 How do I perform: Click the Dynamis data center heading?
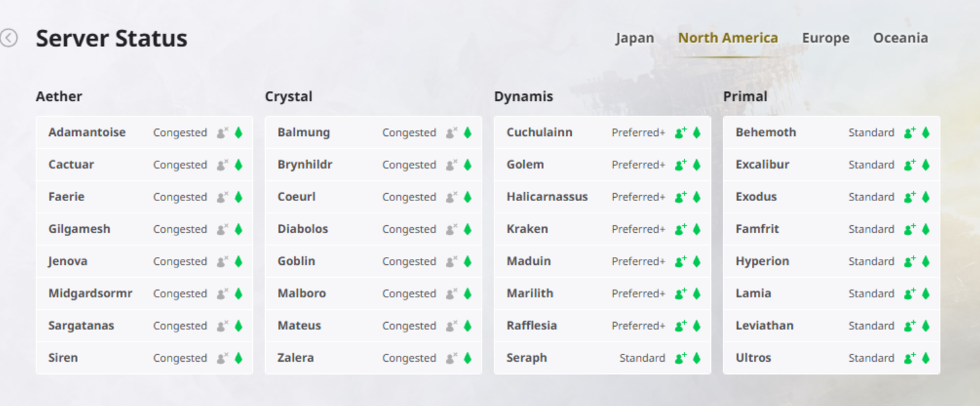click(523, 96)
